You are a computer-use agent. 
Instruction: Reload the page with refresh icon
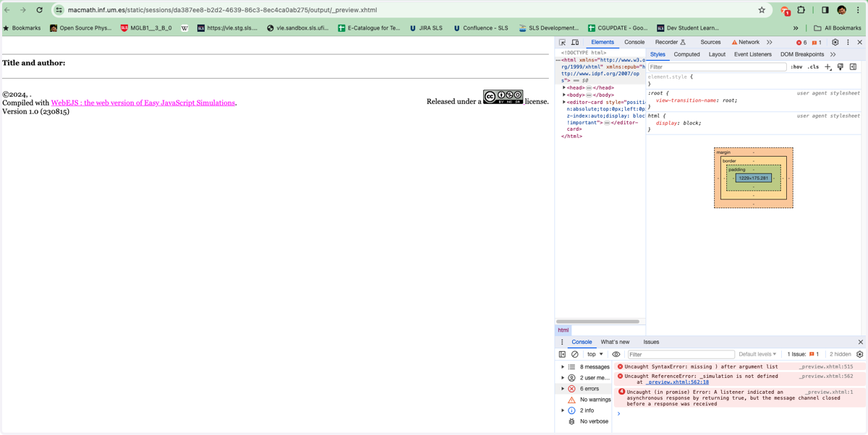click(39, 10)
